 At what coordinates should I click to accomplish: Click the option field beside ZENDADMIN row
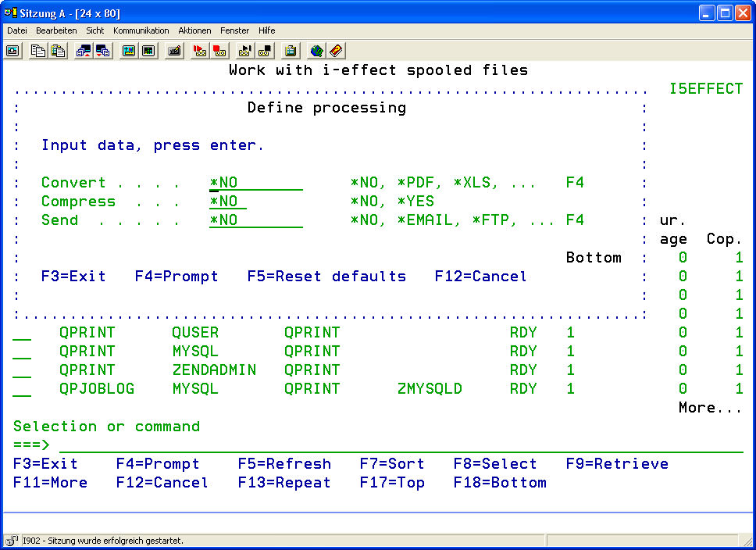click(22, 370)
